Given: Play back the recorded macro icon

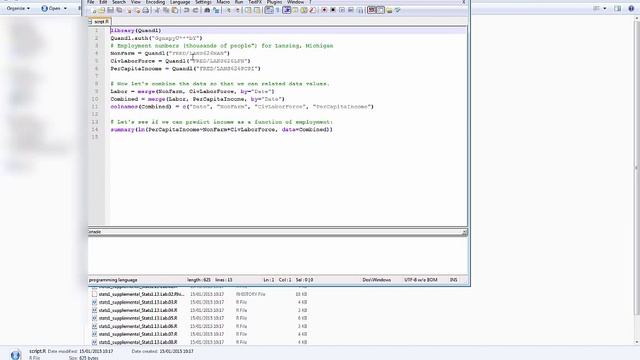Looking at the screenshot, I should pos(342,10).
